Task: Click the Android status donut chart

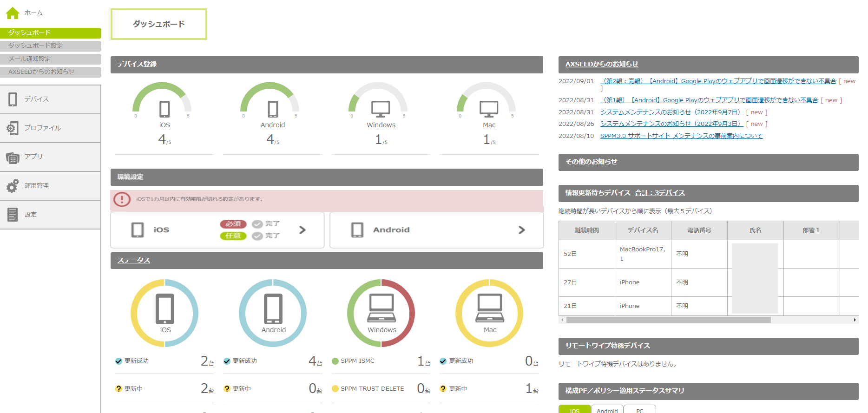Action: [273, 313]
